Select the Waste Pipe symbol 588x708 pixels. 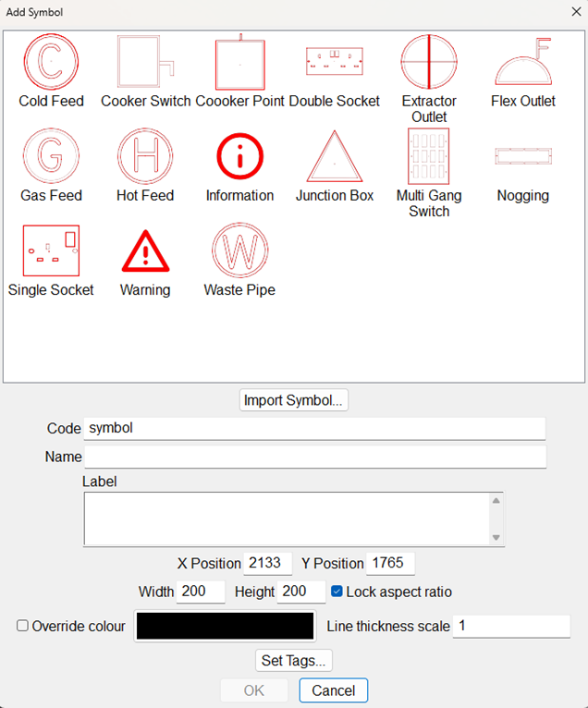pos(239,251)
